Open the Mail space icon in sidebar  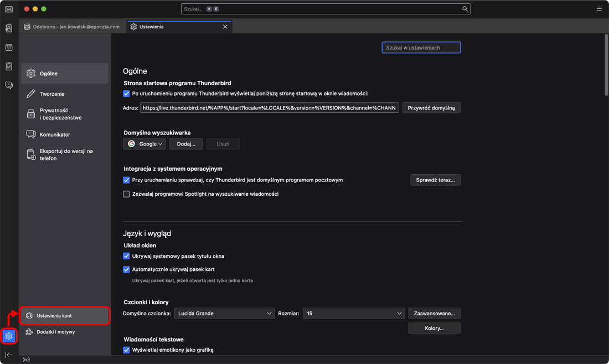coord(9,9)
